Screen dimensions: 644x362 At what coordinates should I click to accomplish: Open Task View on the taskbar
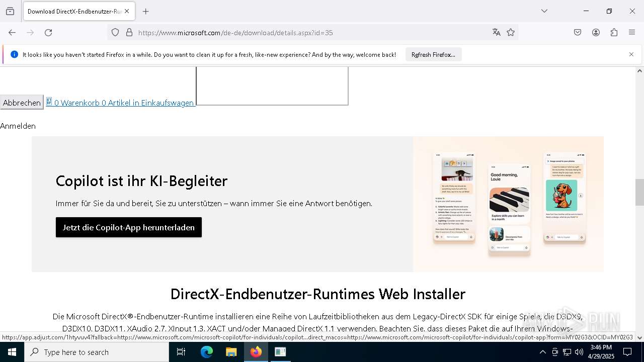pos(182,352)
